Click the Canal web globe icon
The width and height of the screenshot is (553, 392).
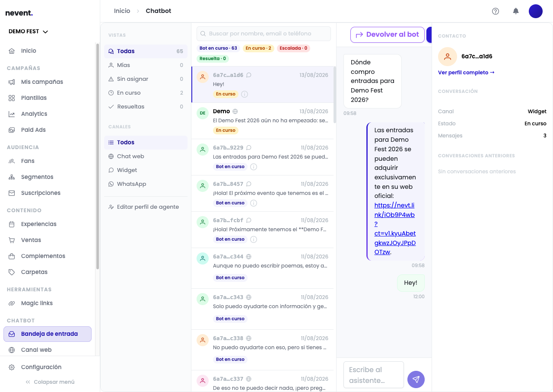coord(12,350)
